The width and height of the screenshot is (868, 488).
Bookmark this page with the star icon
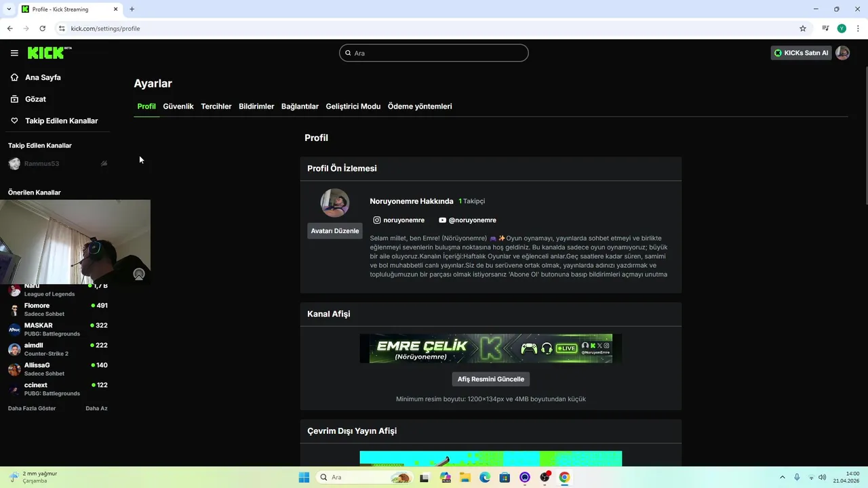click(x=803, y=28)
